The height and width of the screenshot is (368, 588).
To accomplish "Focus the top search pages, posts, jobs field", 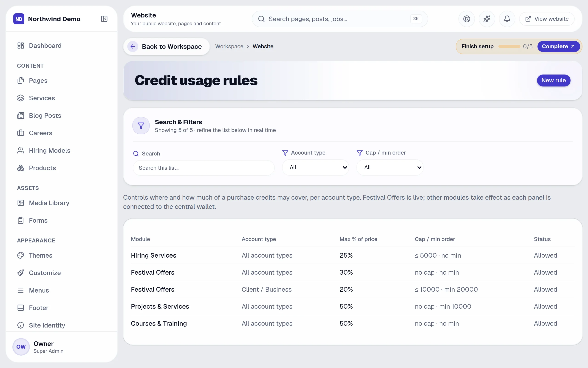I will 340,19.
